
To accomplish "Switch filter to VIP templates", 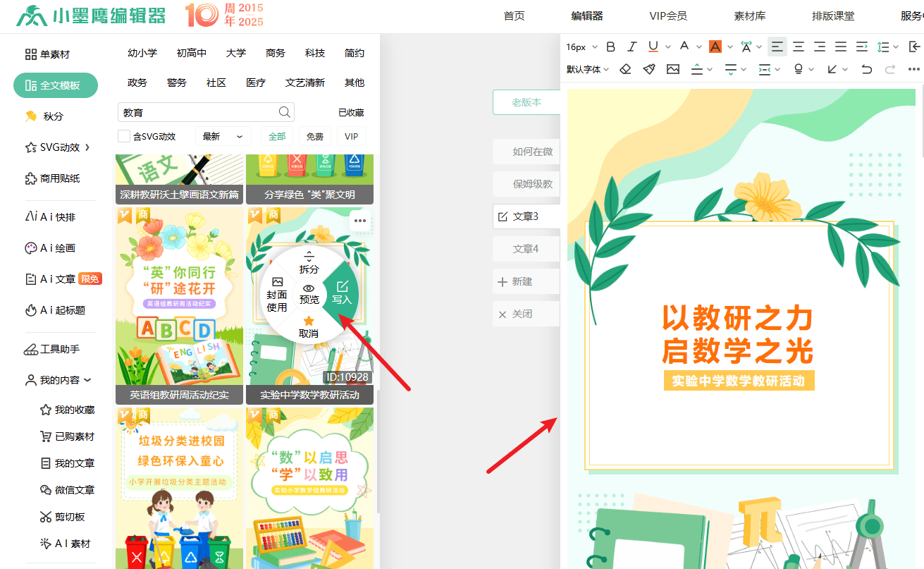I will coord(351,136).
